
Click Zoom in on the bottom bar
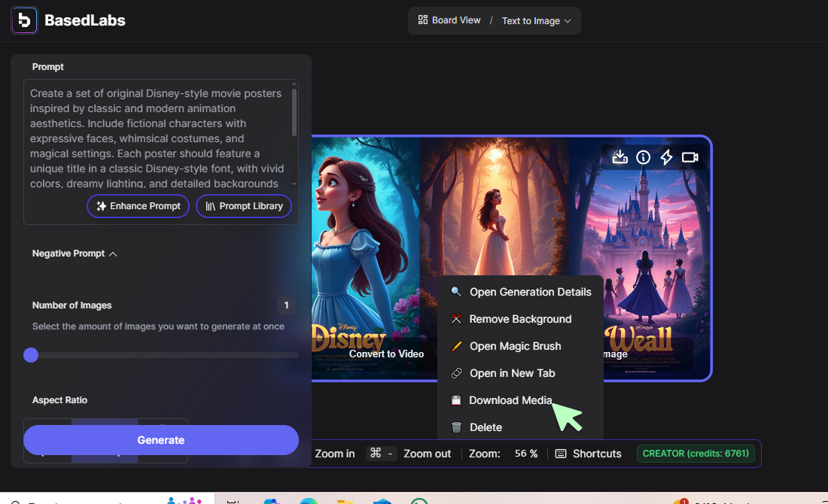tap(335, 454)
